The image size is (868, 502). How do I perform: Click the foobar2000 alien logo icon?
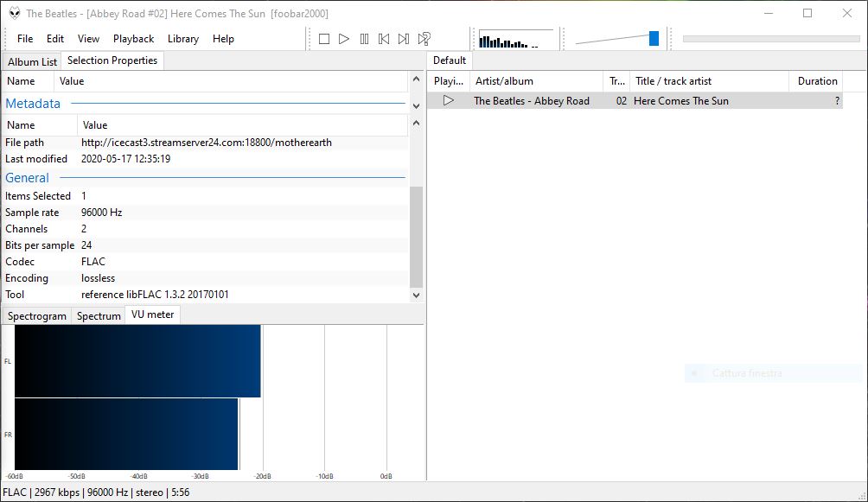[x=15, y=13]
